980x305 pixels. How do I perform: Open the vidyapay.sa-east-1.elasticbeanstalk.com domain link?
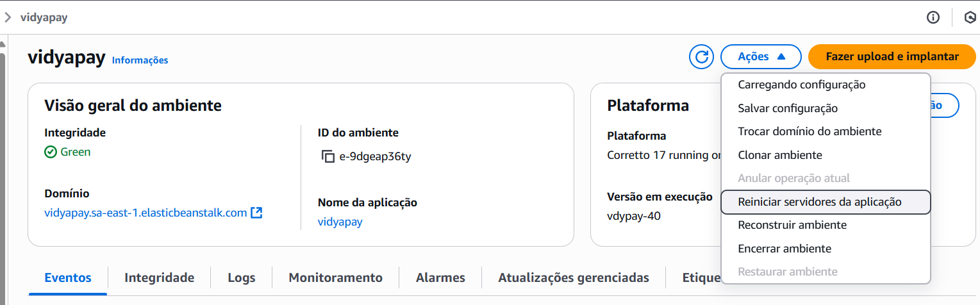145,213
